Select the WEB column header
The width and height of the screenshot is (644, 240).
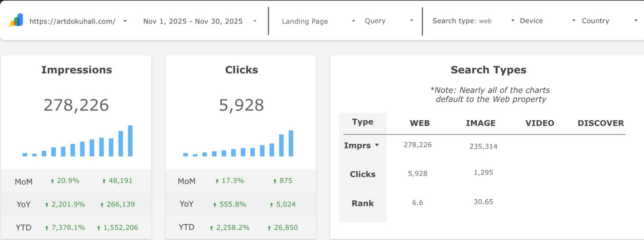(x=419, y=123)
